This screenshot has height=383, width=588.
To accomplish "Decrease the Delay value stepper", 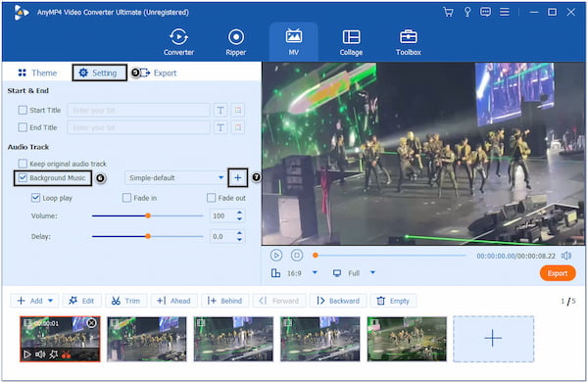I will [239, 239].
